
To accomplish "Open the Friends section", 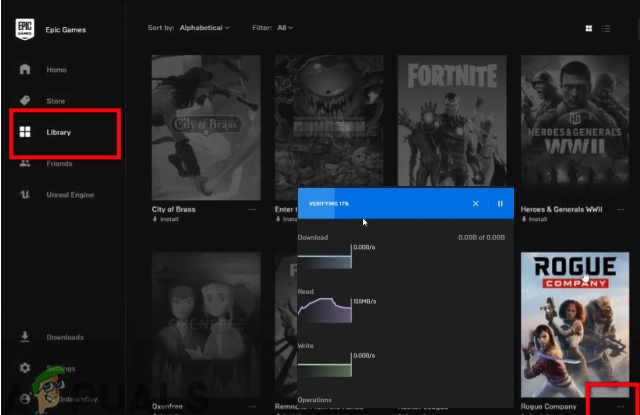I will (x=59, y=164).
